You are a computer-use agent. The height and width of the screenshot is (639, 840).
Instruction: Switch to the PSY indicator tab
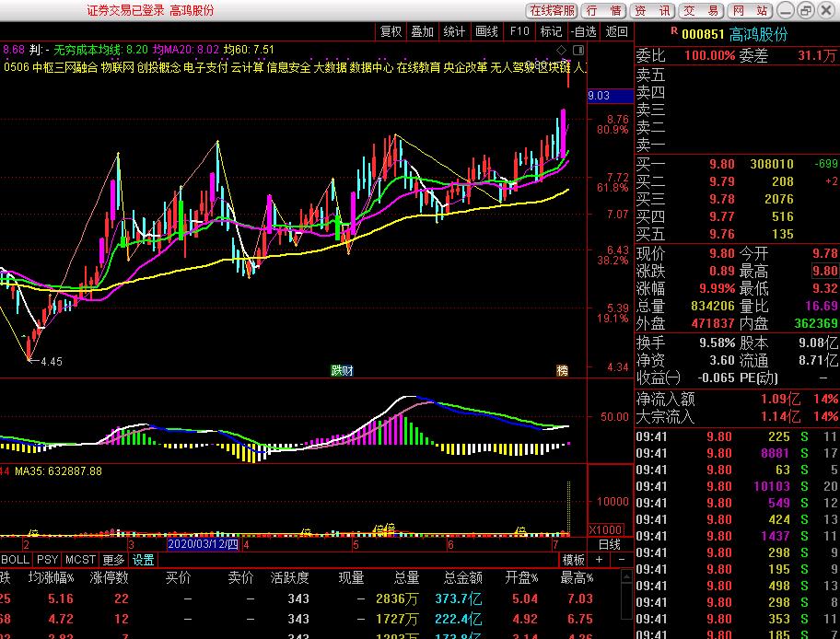point(47,560)
